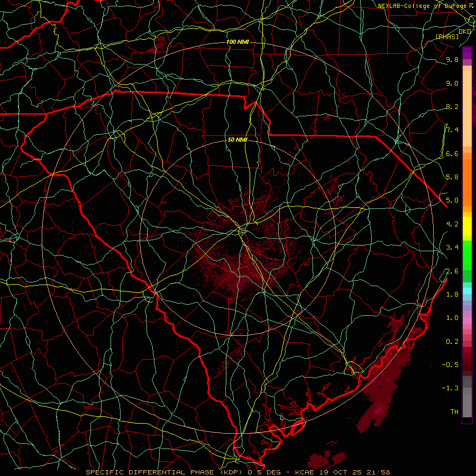Screen dimensions: 476x476
Task: Click the -1.3 value on the color scale
Action: click(x=450, y=388)
